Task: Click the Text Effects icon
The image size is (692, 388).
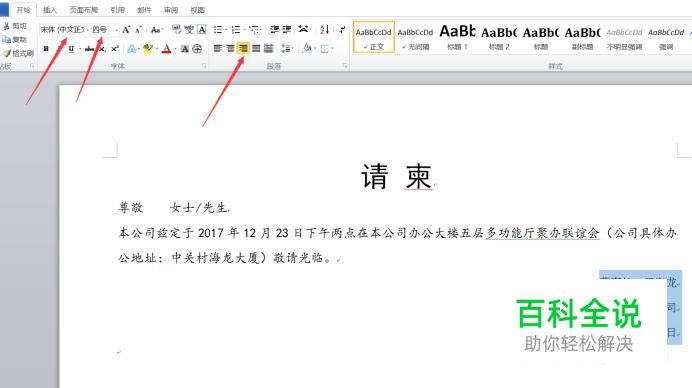Action: pos(132,49)
